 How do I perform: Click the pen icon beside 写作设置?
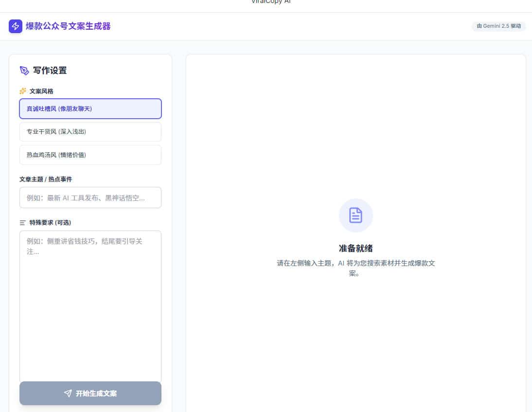click(x=24, y=70)
